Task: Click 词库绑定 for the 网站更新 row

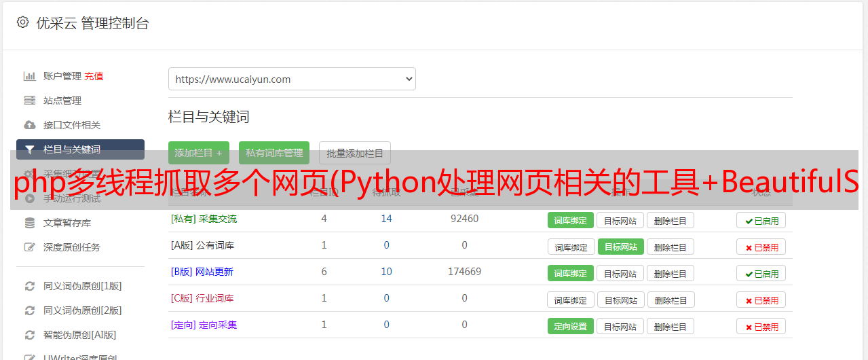Action: coord(571,273)
